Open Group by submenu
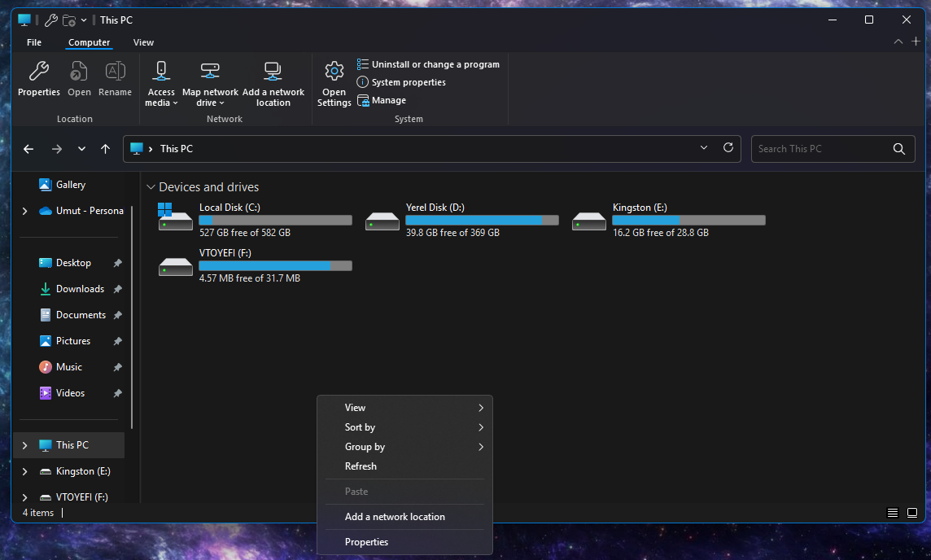Screen dimensions: 931x560 click(404, 447)
